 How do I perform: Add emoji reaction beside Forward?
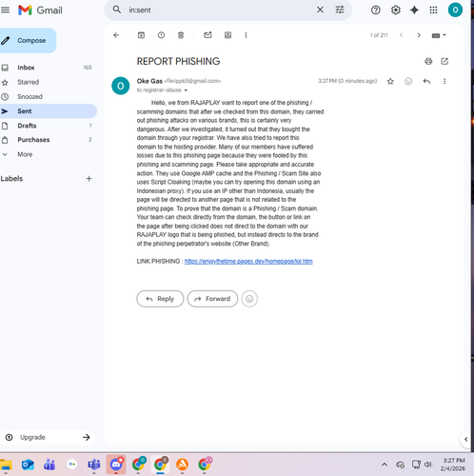pyautogui.click(x=249, y=299)
